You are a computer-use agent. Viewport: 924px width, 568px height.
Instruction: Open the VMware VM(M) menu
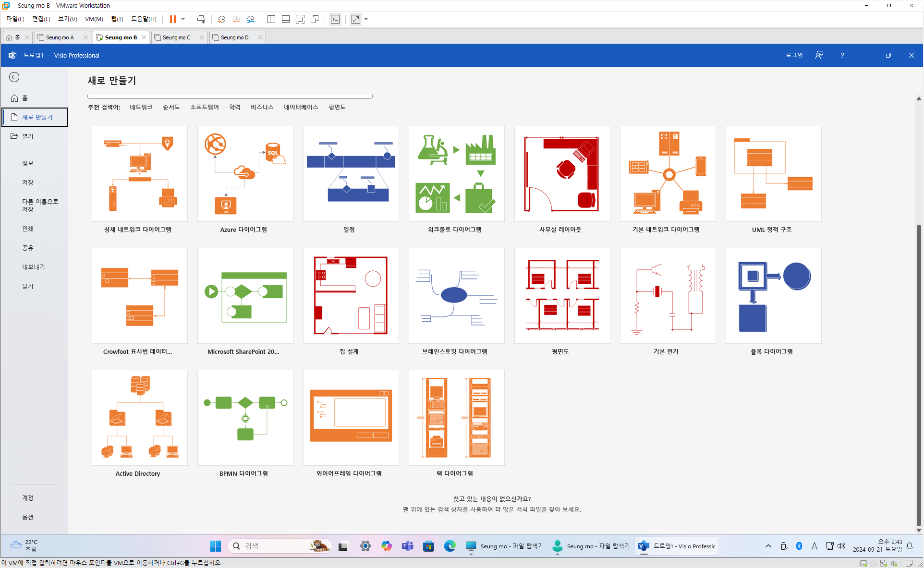point(94,19)
